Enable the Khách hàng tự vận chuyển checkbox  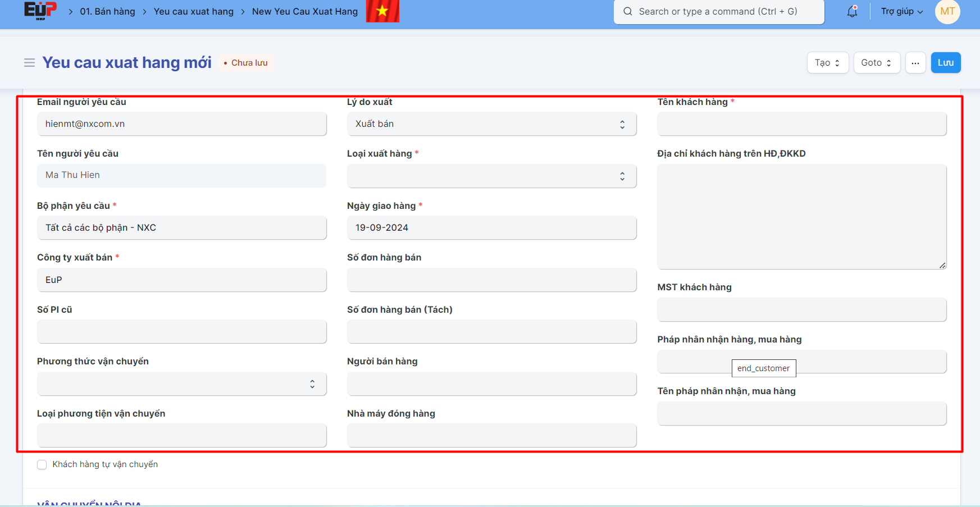(42, 464)
